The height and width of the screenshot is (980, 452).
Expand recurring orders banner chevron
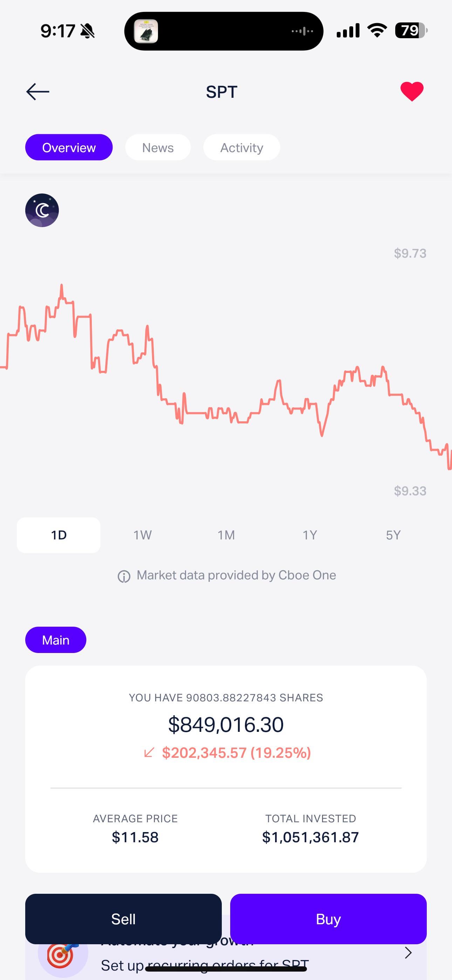[408, 953]
